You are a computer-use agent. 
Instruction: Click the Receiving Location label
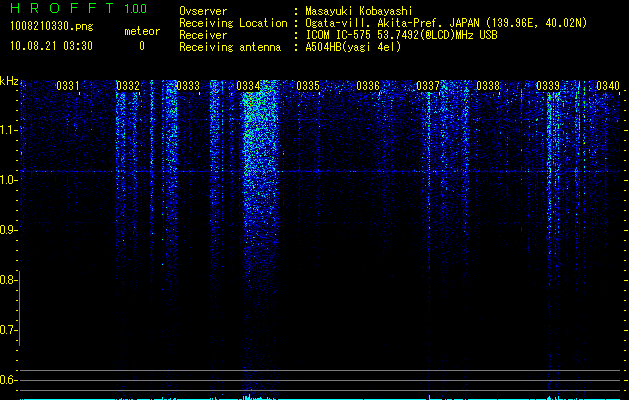(x=233, y=23)
